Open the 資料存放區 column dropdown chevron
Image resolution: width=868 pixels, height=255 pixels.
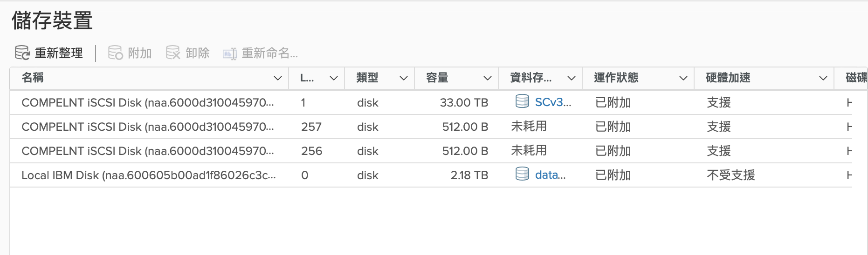coord(572,78)
